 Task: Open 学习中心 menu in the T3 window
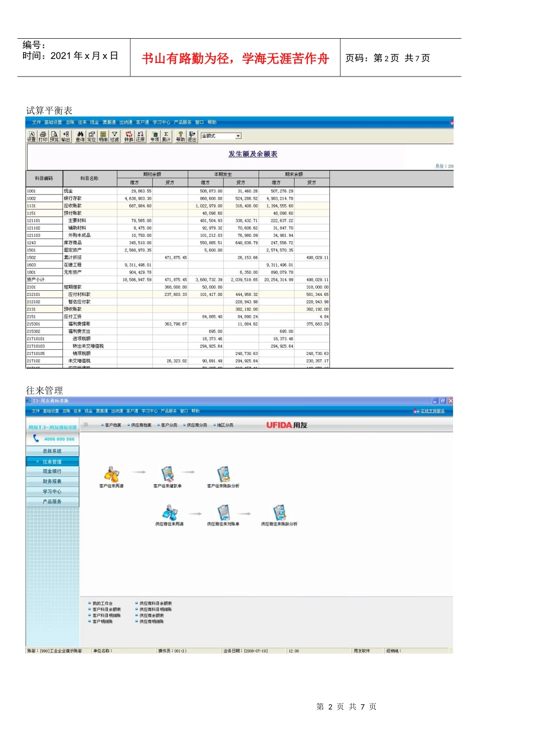pos(150,411)
